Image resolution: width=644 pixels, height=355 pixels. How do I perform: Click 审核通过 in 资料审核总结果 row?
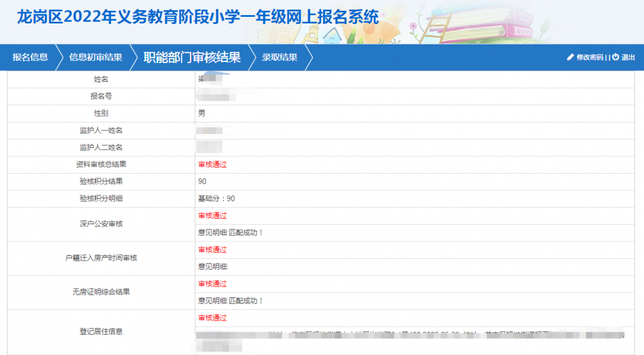coord(212,165)
